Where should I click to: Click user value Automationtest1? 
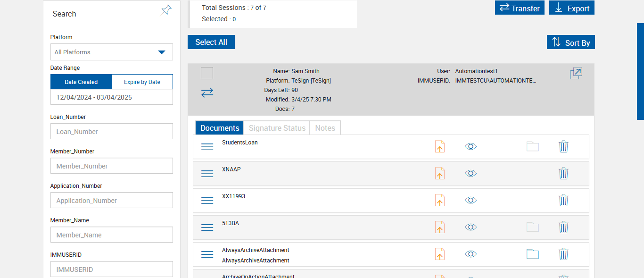pos(476,71)
